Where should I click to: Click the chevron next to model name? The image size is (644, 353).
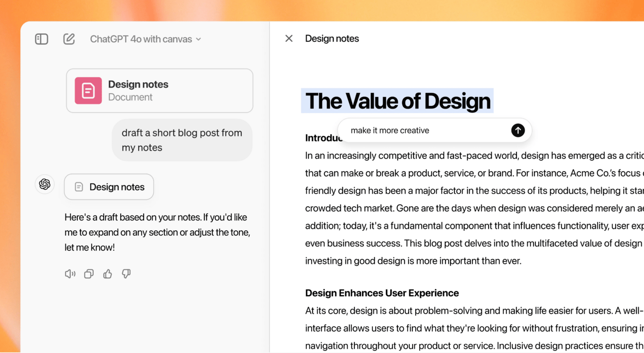[198, 39]
